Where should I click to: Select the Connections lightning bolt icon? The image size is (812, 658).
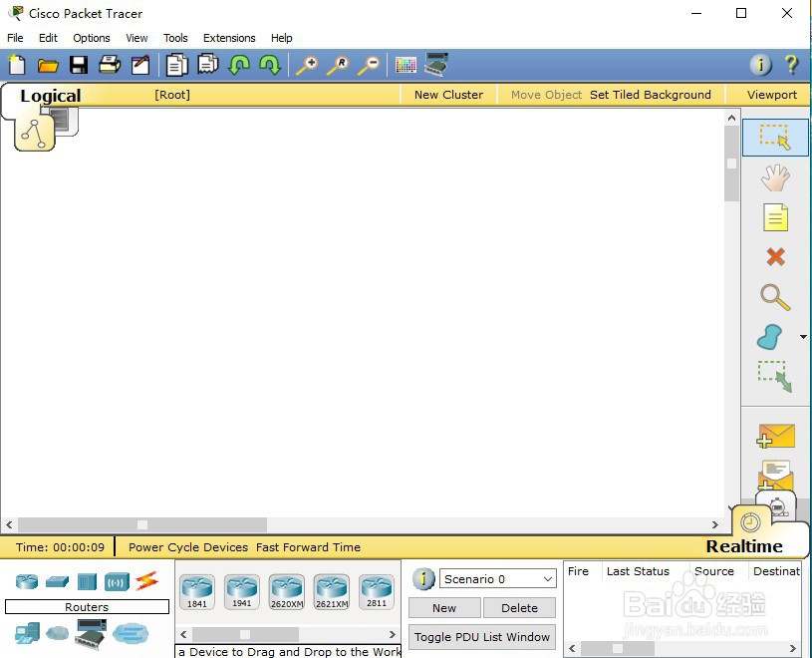click(147, 581)
